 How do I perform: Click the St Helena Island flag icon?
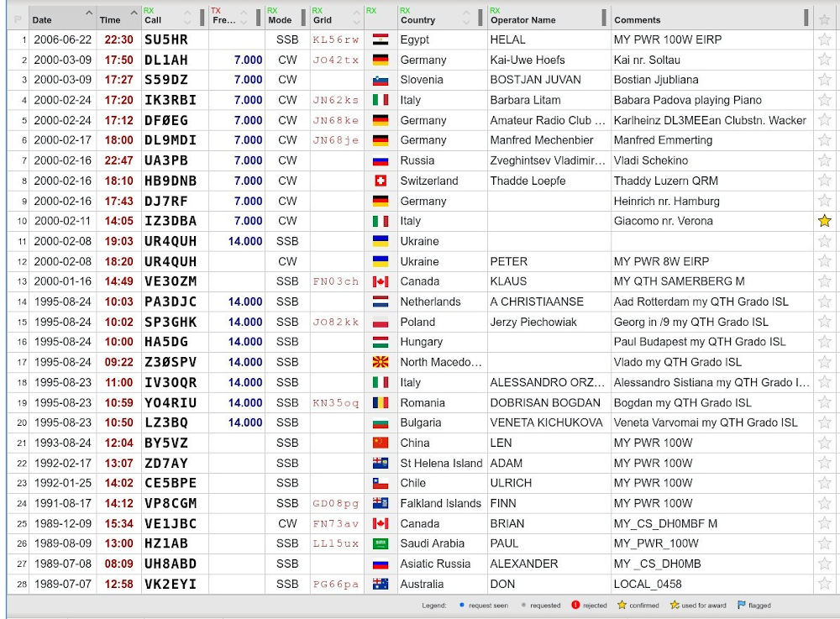pos(381,463)
